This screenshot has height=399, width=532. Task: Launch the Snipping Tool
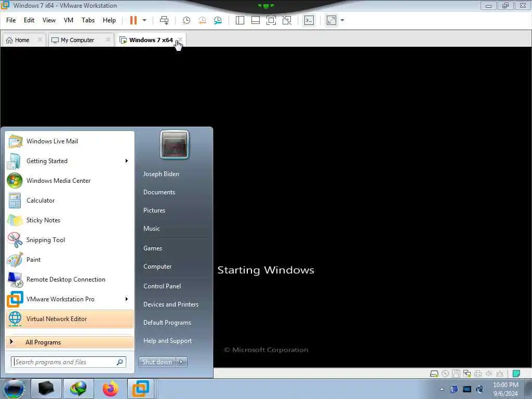[70, 240]
